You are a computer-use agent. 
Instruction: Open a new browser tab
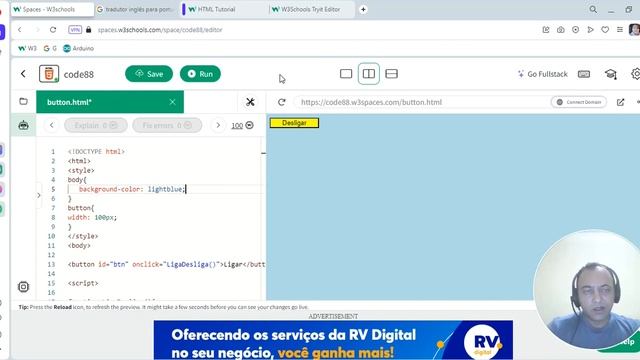tap(363, 9)
